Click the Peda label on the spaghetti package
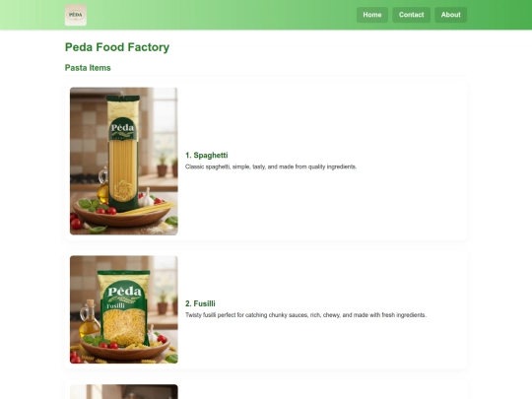 point(122,129)
